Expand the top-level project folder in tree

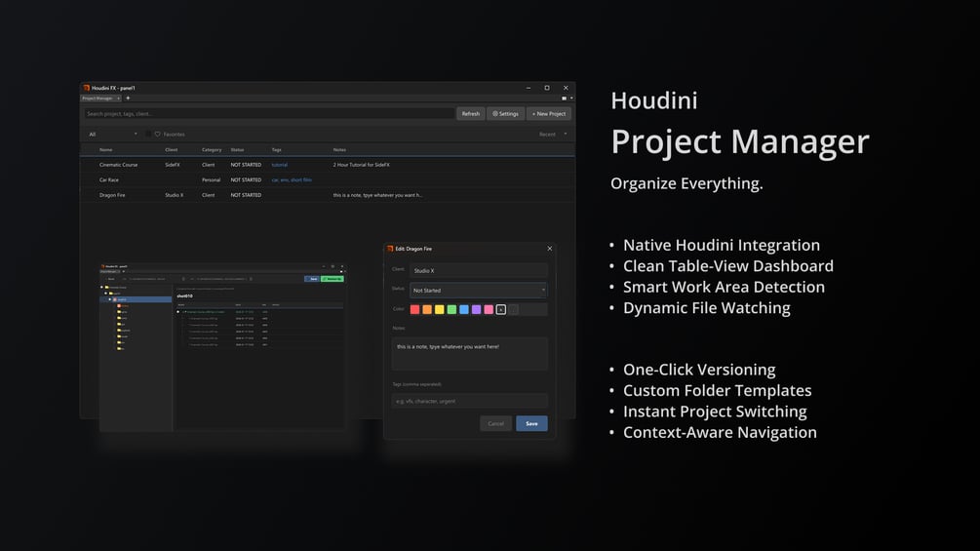(x=101, y=288)
